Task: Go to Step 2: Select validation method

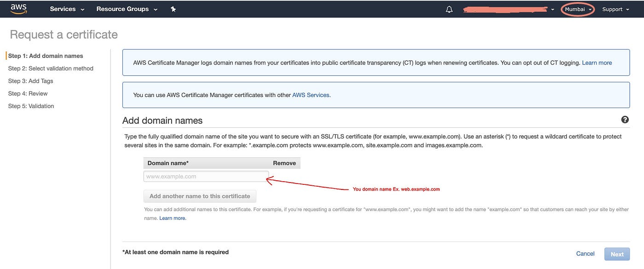Action: pyautogui.click(x=51, y=69)
